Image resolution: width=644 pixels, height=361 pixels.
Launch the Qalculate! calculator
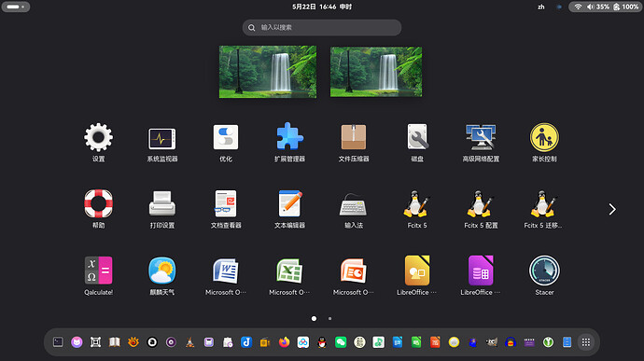(98, 275)
